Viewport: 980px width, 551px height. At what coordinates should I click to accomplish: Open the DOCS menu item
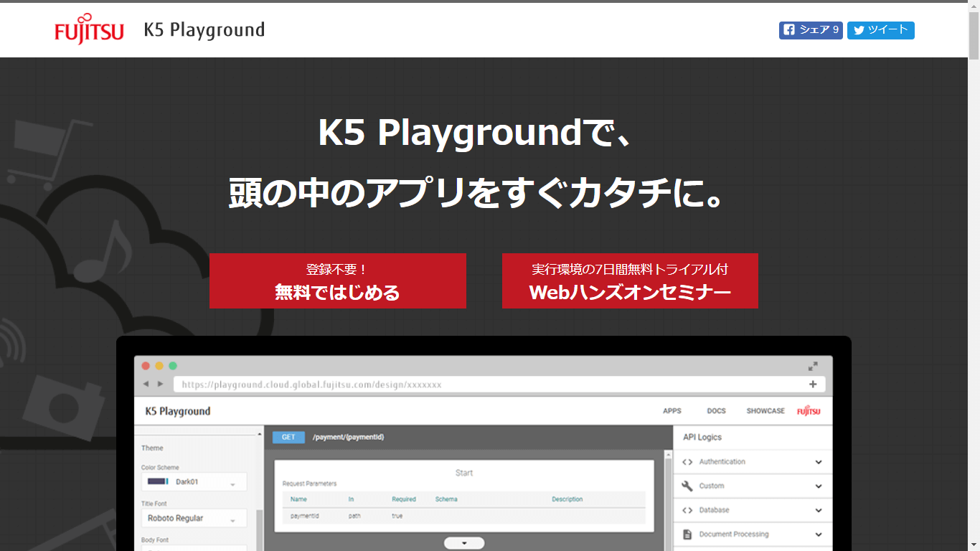click(717, 411)
